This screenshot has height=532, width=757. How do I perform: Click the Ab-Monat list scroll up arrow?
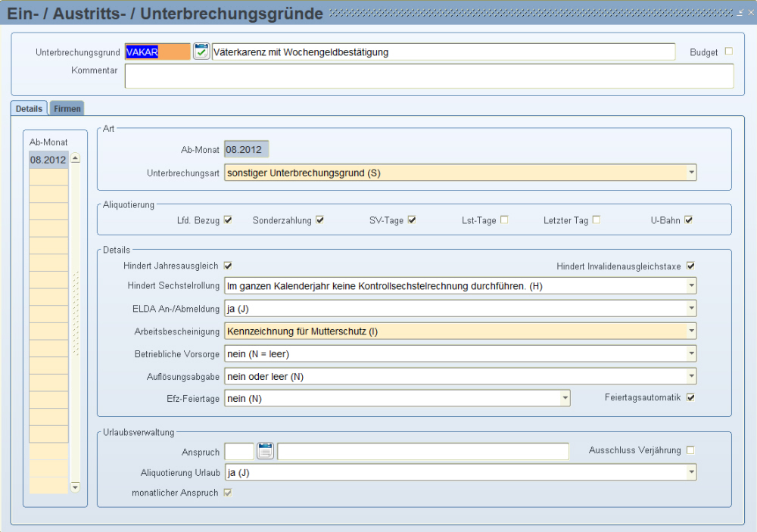point(75,158)
